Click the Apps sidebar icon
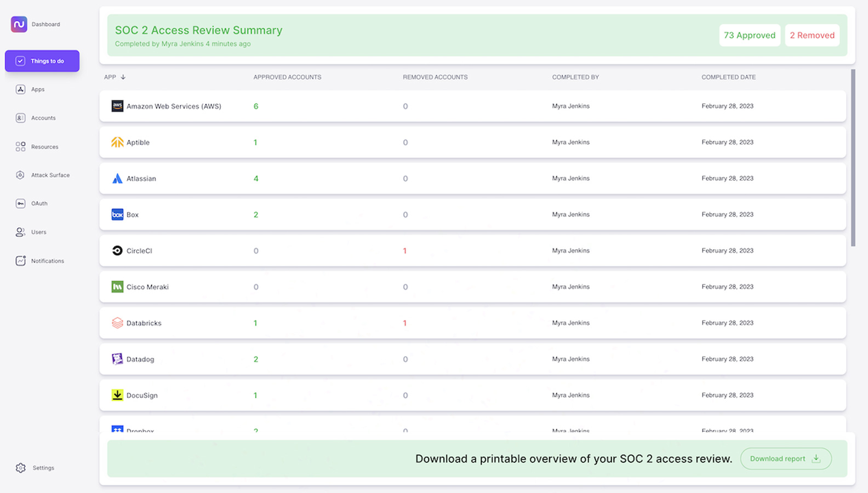The image size is (868, 493). [20, 89]
